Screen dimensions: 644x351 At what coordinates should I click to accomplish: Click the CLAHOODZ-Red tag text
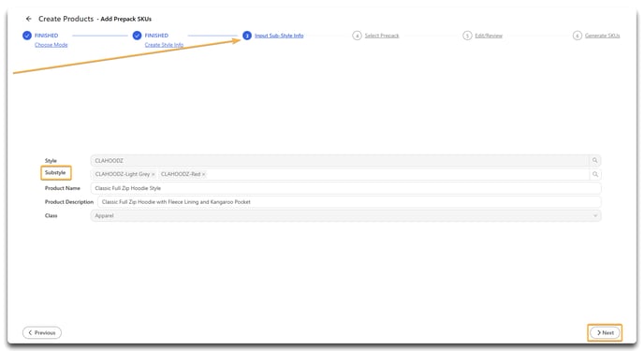pos(181,174)
